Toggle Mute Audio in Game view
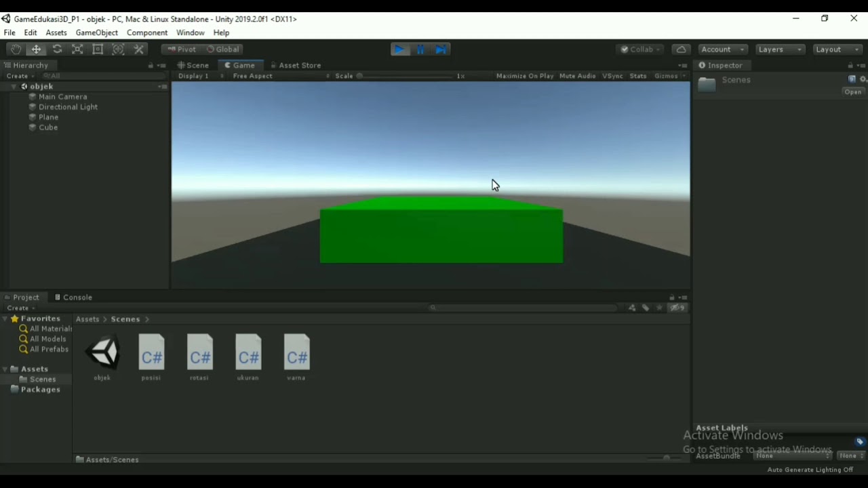Image resolution: width=868 pixels, height=488 pixels. pos(578,76)
